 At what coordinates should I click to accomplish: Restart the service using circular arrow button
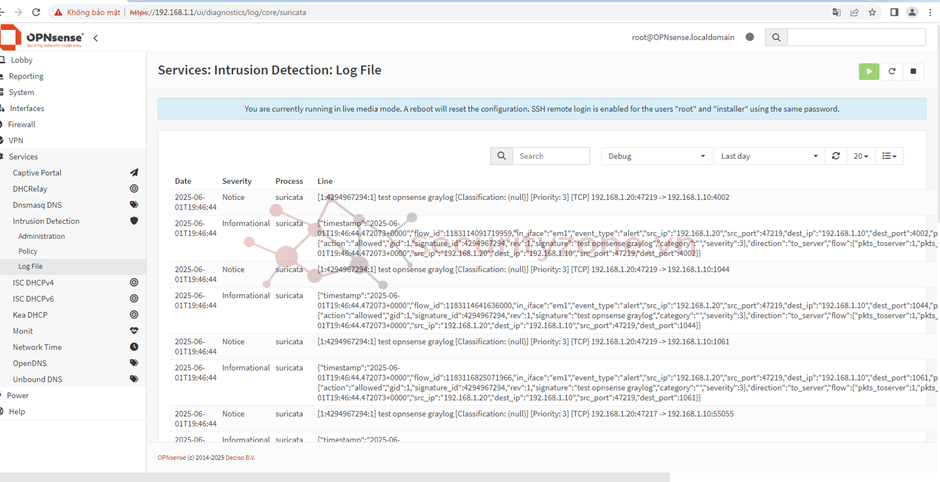tap(891, 71)
